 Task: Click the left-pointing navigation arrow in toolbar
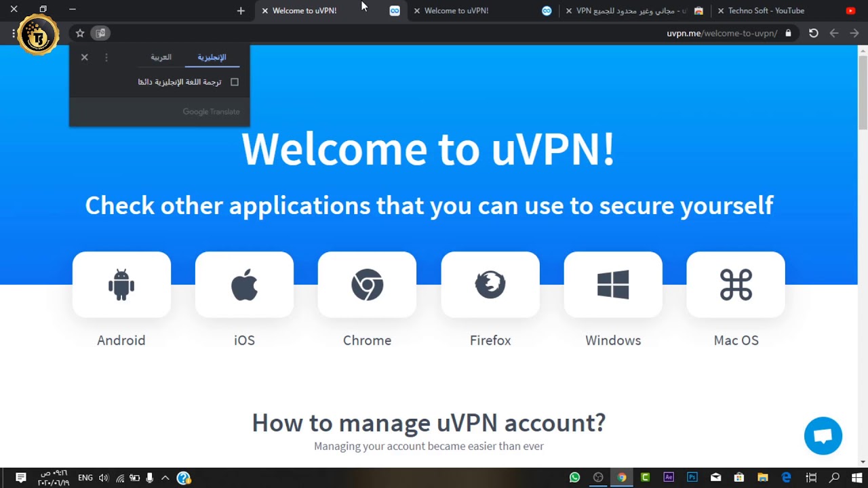click(x=834, y=33)
